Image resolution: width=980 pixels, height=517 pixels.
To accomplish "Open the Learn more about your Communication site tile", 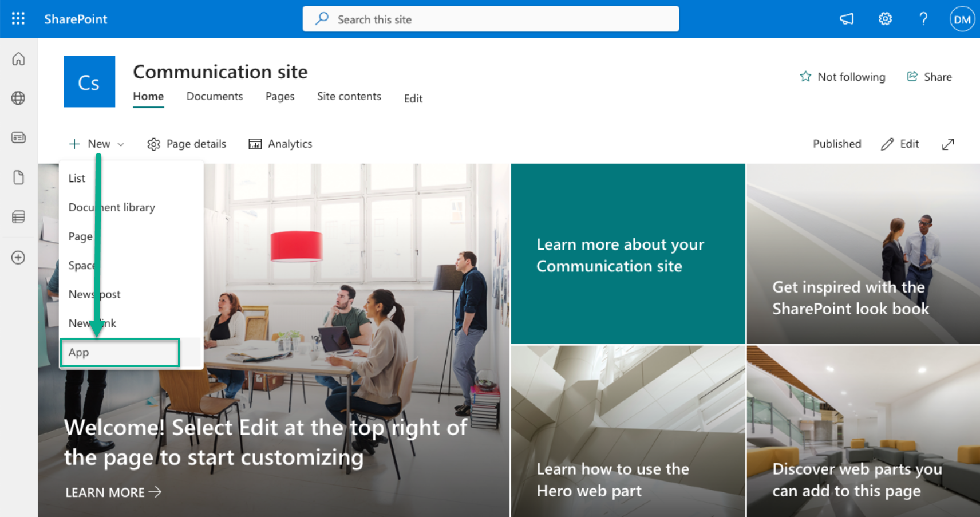I will [x=628, y=254].
